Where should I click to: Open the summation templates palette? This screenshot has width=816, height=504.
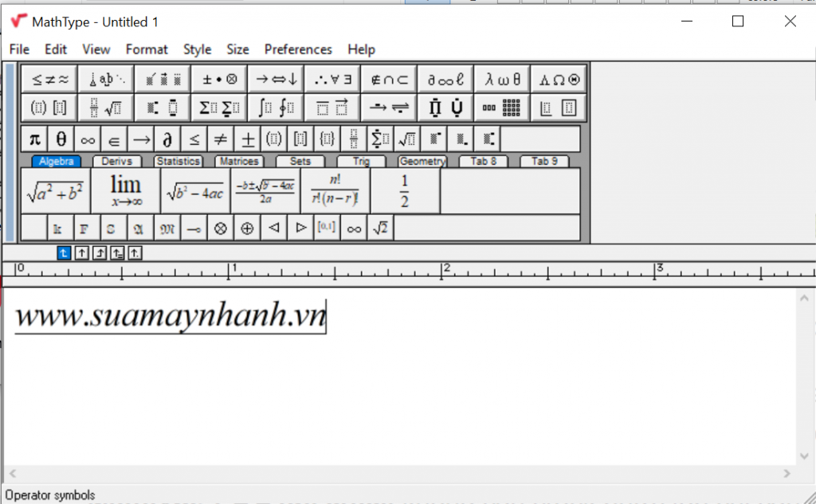tap(219, 107)
